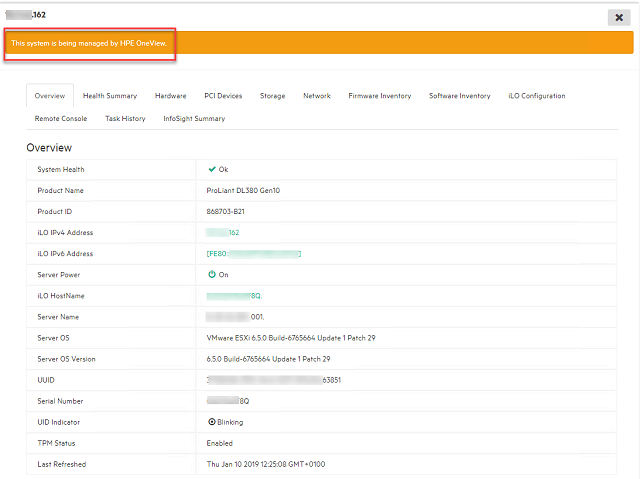Click the UID Indicator blinking icon
Viewport: 640px width, 479px height.
point(212,422)
